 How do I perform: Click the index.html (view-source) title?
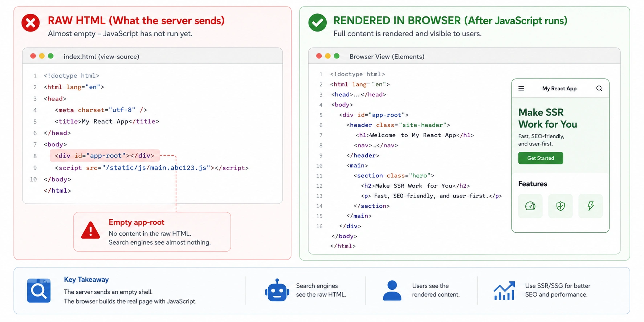101,57
